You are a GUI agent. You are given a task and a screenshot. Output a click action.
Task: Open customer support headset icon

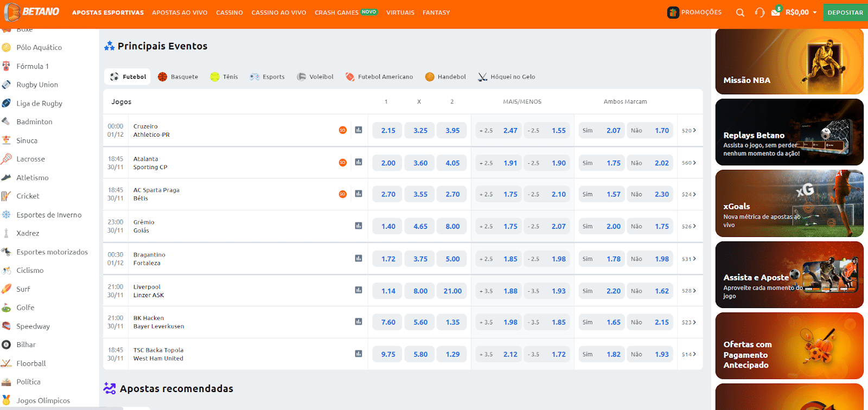click(759, 12)
